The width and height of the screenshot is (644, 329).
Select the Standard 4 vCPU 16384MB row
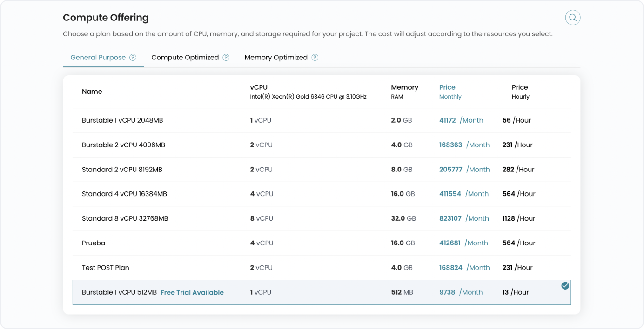(124, 194)
